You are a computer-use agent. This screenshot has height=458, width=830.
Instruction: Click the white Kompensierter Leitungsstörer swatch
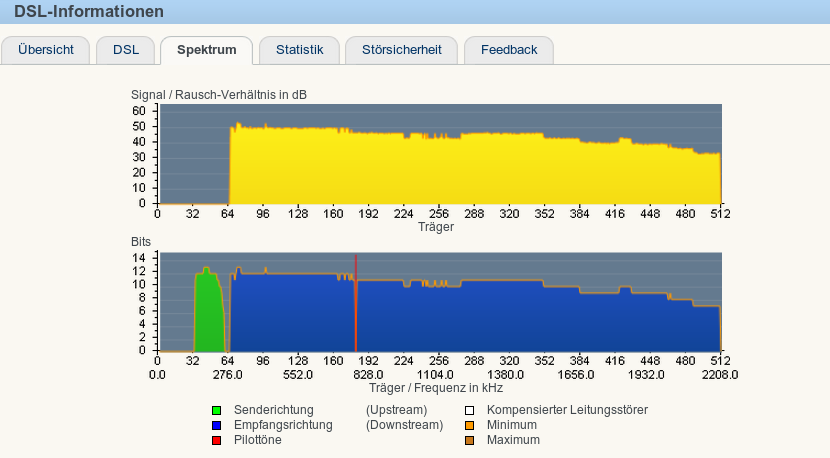coord(469,410)
